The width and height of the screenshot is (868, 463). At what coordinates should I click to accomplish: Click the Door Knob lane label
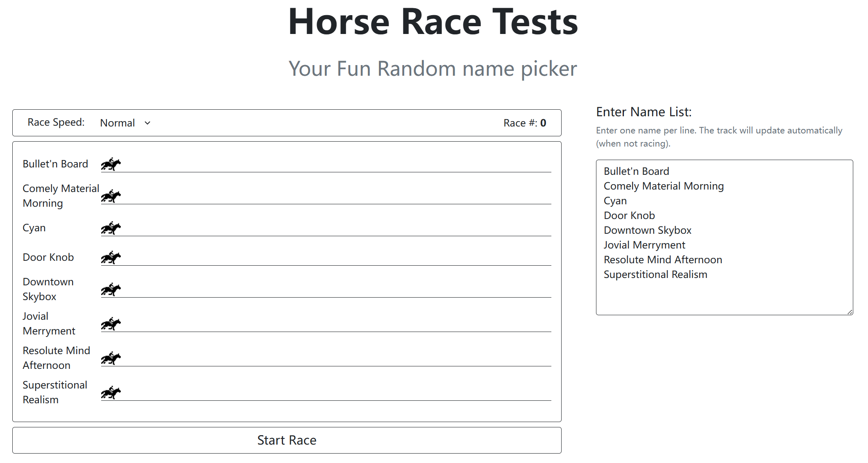(48, 257)
